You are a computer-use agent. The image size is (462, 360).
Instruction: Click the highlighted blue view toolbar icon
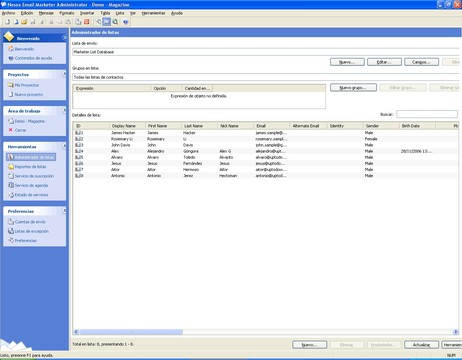click(107, 22)
